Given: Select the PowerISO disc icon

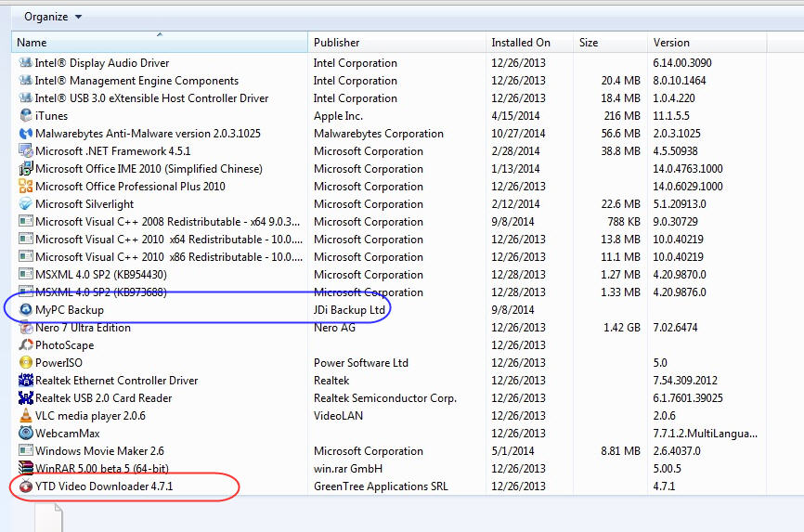Looking at the screenshot, I should (x=26, y=362).
